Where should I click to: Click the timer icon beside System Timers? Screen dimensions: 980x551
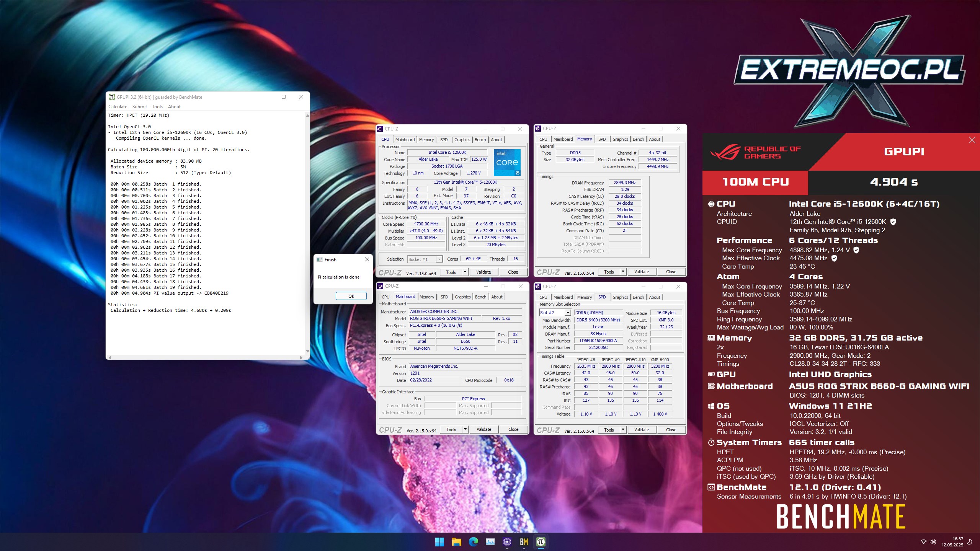click(711, 442)
